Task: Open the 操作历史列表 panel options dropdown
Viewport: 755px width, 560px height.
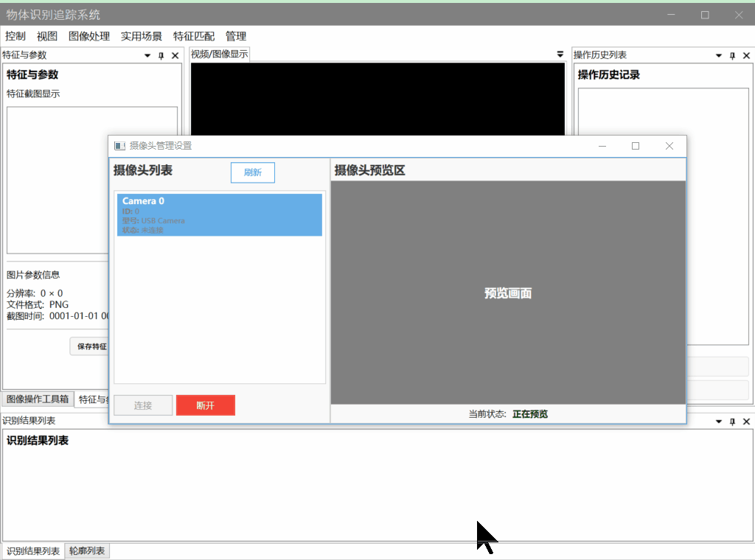Action: point(718,56)
